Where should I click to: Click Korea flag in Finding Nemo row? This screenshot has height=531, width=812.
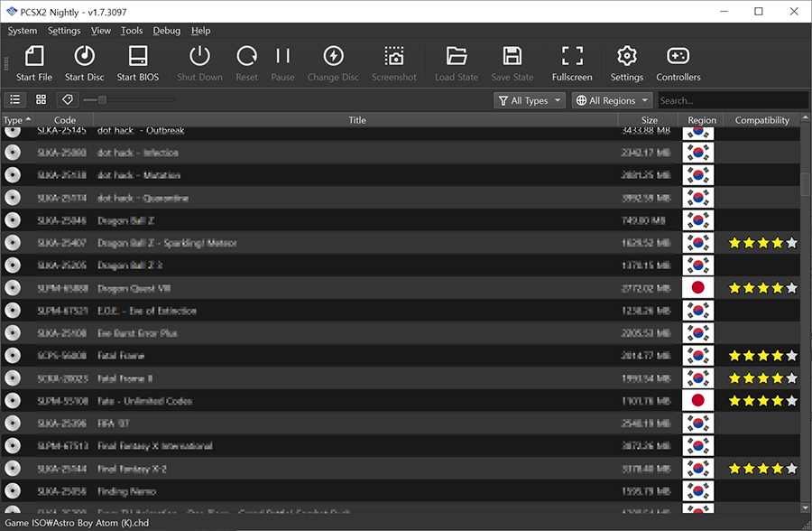[698, 491]
